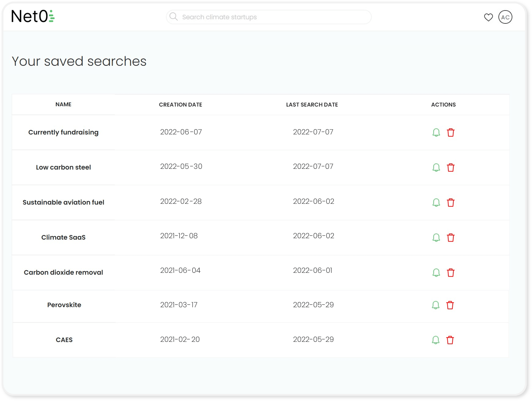Select the Currently fundraising saved search
This screenshot has width=532, height=401.
63,132
